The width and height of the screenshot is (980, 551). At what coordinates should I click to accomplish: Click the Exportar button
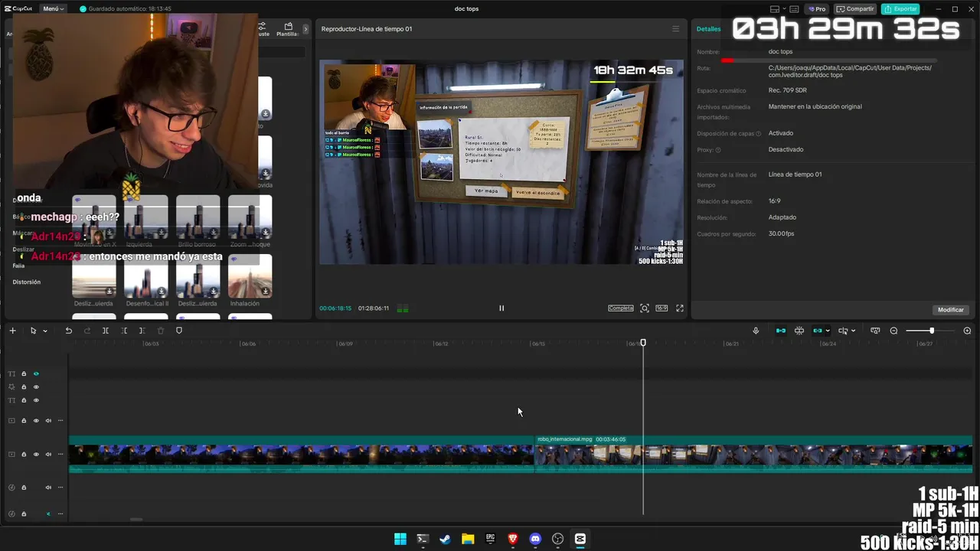(x=900, y=9)
